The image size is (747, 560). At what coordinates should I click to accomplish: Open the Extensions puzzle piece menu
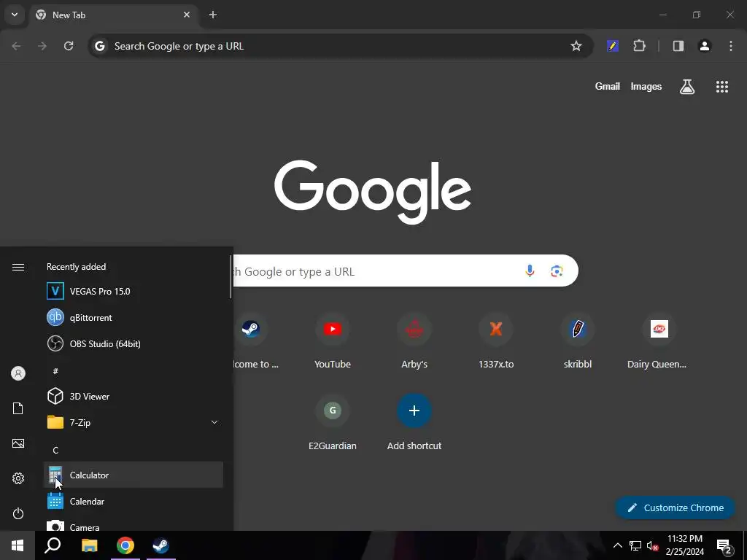tap(639, 46)
